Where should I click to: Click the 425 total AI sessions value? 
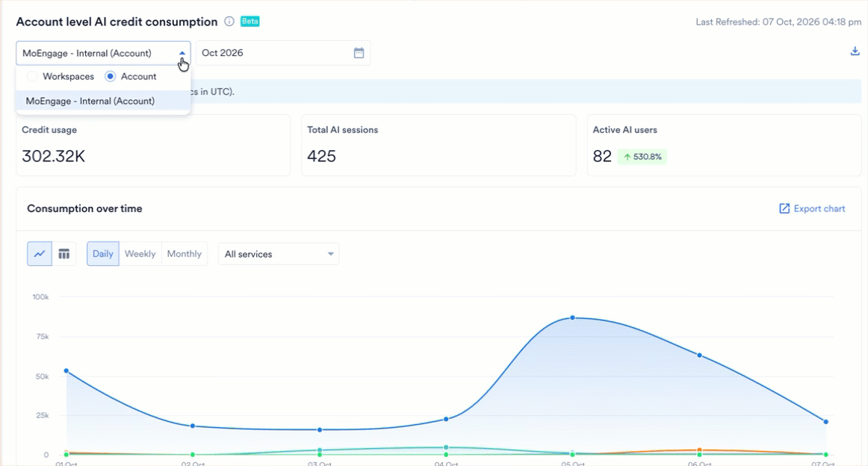tap(322, 156)
